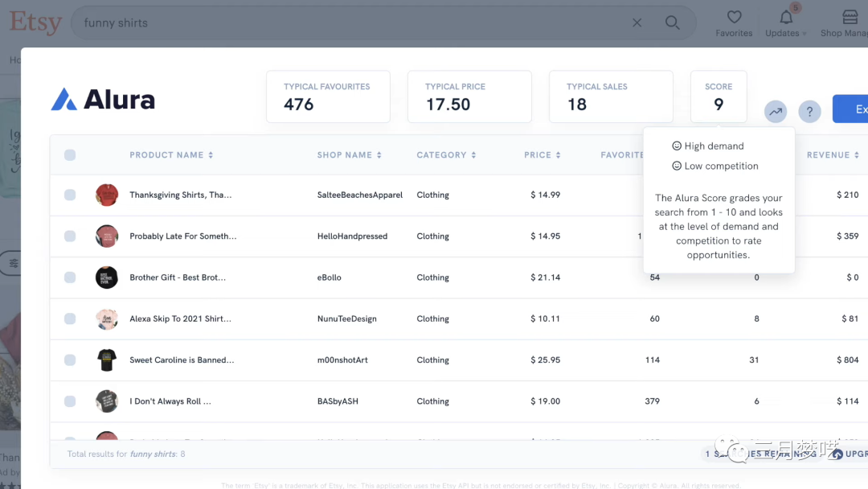
Task: Sort by Category column header
Action: (x=446, y=155)
